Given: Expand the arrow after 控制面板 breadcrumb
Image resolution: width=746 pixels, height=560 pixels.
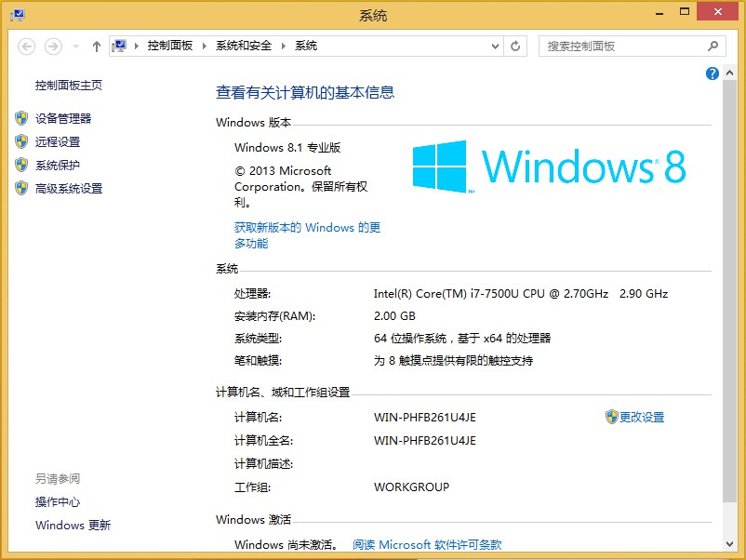Looking at the screenshot, I should click(205, 47).
